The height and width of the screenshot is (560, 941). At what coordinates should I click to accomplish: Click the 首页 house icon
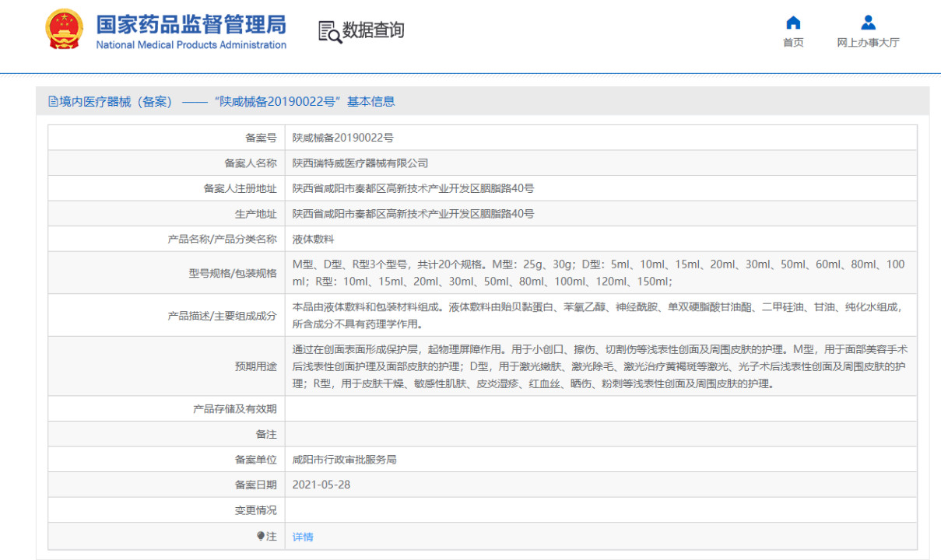tap(793, 23)
